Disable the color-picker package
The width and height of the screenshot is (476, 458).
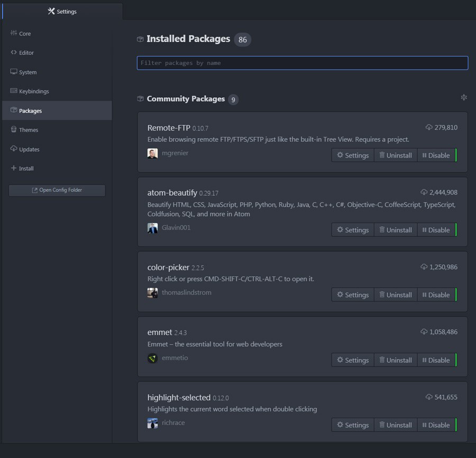[x=436, y=295]
